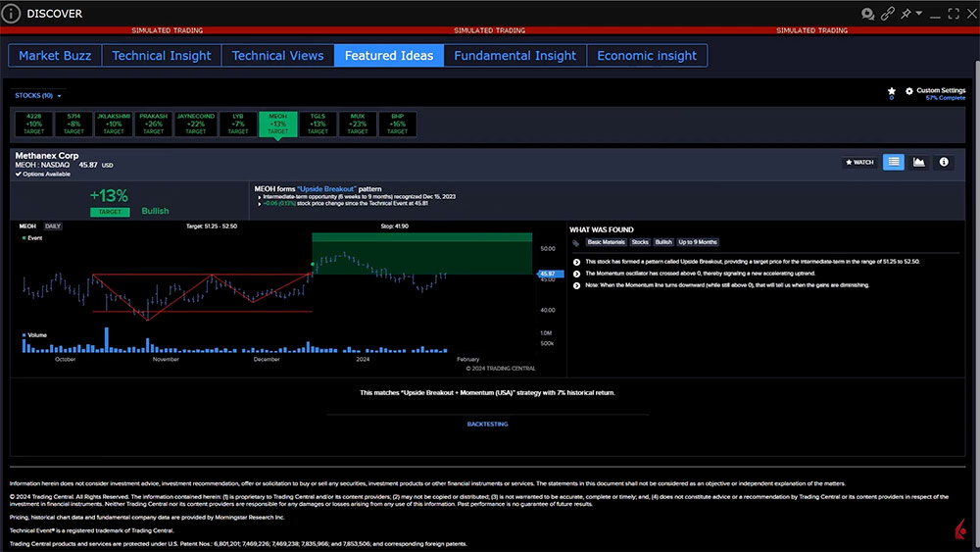This screenshot has width=980, height=552.
Task: Switch to chart view
Action: 919,162
